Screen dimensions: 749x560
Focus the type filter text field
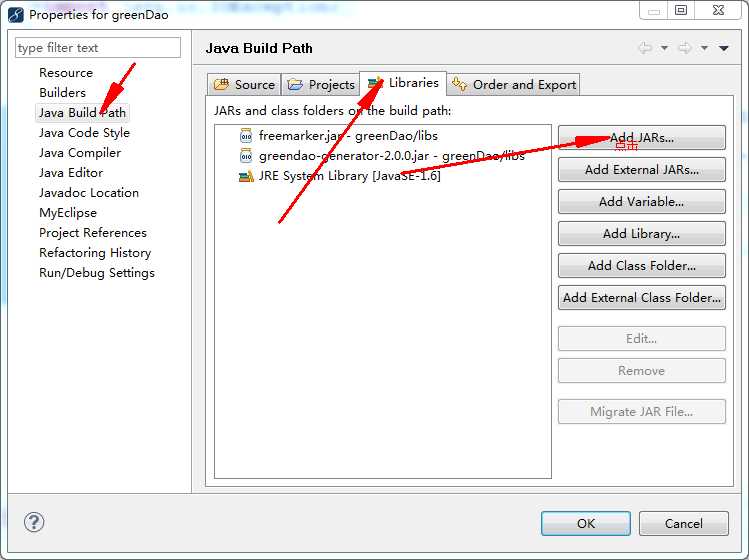click(x=98, y=48)
